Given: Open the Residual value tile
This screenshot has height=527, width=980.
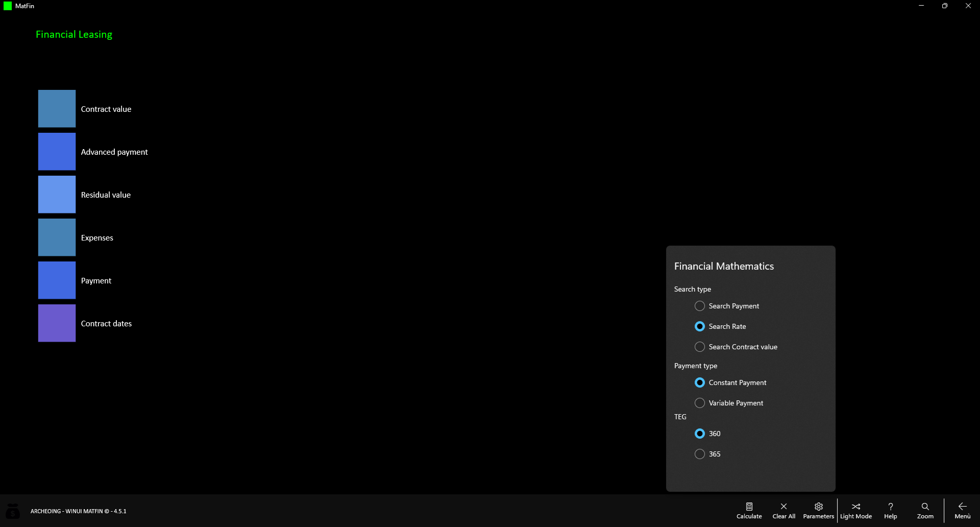Looking at the screenshot, I should [x=57, y=195].
